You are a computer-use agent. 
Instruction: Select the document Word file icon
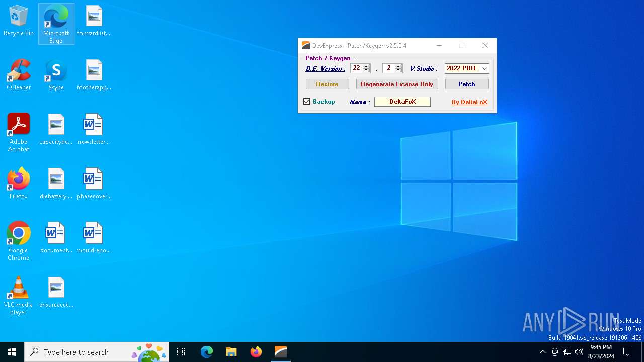(56, 238)
